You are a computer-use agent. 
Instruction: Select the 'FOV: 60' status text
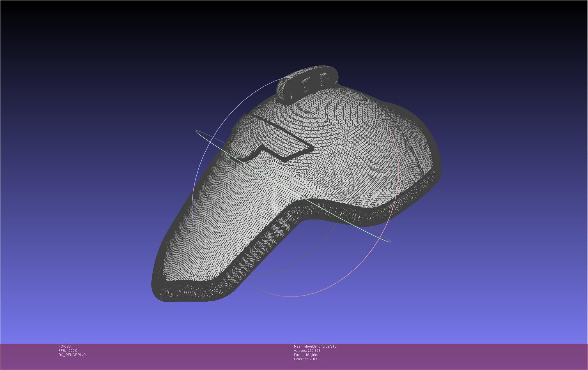pos(65,346)
